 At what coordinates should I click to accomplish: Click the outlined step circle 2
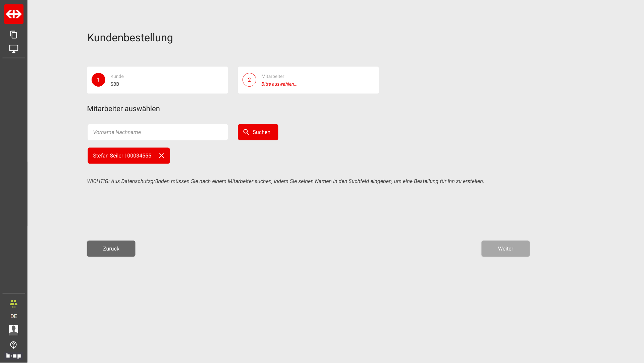[x=249, y=80]
